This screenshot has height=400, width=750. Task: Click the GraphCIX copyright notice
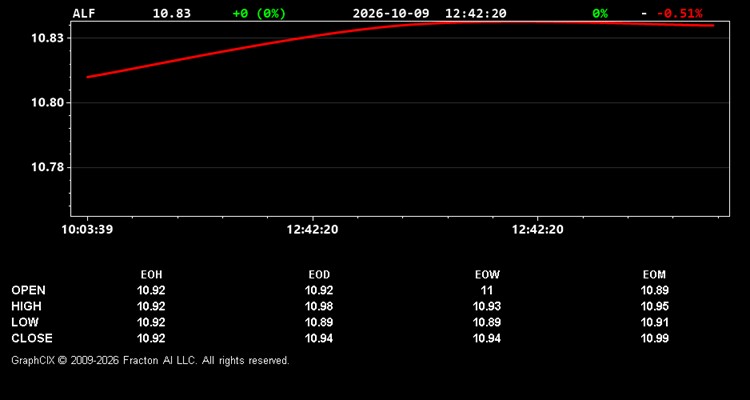tap(150, 360)
